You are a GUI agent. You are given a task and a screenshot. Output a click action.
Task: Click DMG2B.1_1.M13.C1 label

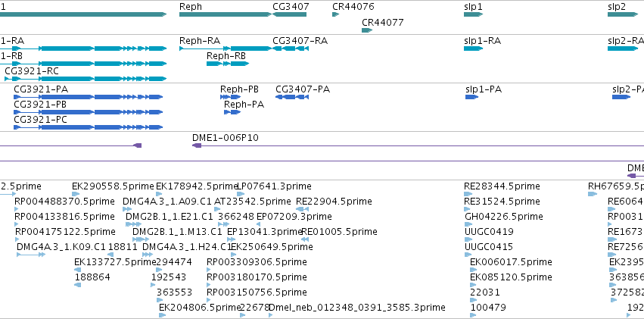(177, 231)
